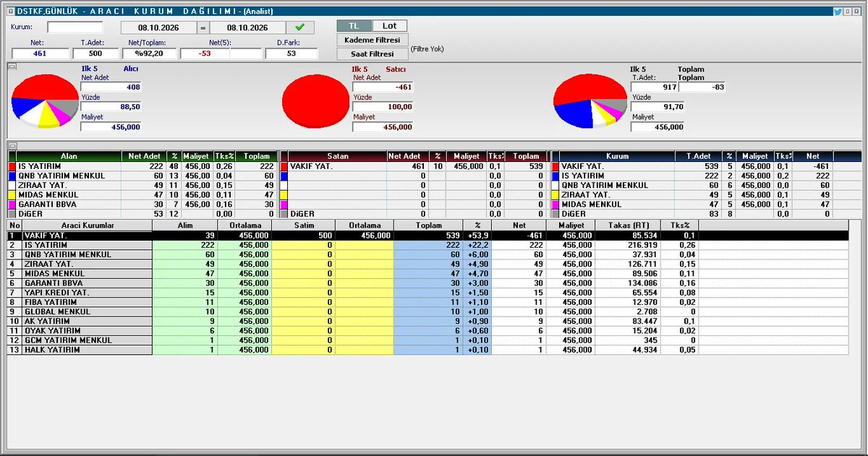Image resolution: width=868 pixels, height=456 pixels.
Task: Click the yellow swatch beside MIDAS MENKUL in Alan table
Action: point(12,194)
